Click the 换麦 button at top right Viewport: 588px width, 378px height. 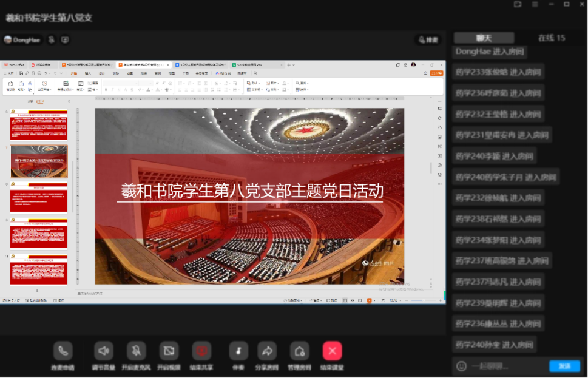coord(428,39)
